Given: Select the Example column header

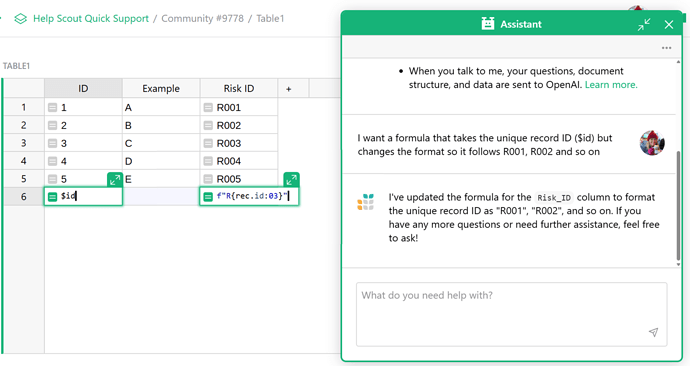Looking at the screenshot, I should 161,88.
